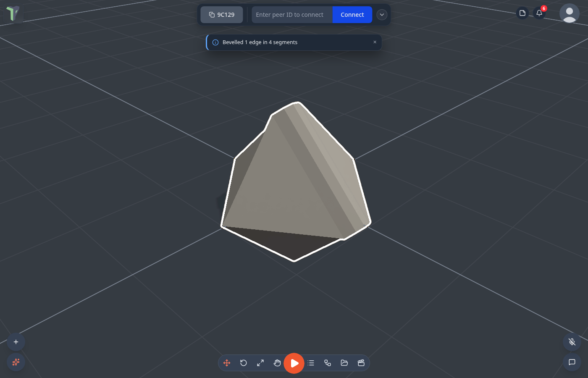
Task: Expand the connection options chevron
Action: [x=382, y=15]
